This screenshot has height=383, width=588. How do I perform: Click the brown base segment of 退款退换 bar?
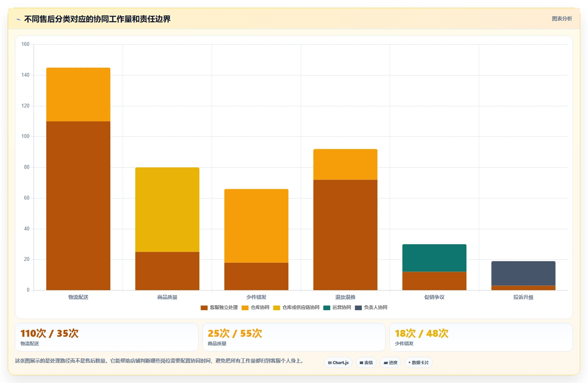[345, 235]
